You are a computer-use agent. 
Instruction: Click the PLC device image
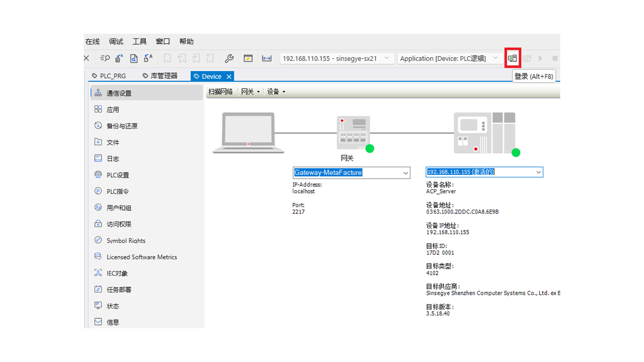tap(484, 133)
